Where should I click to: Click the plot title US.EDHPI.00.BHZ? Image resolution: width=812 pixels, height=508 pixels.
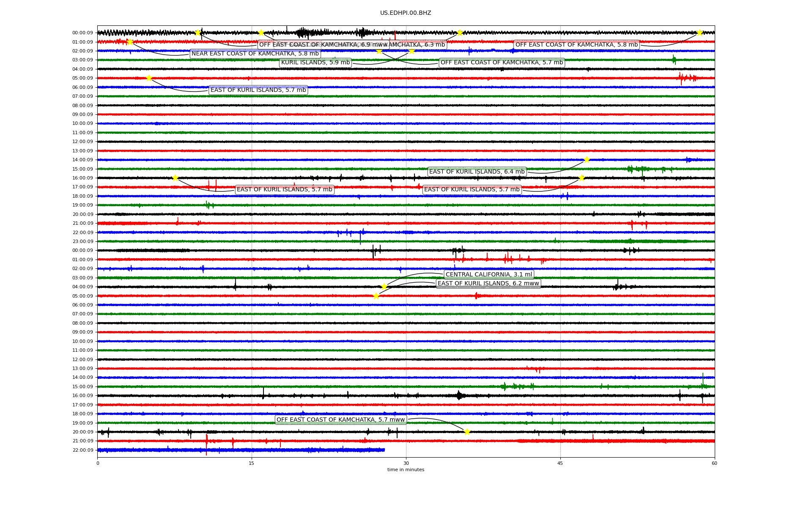tap(406, 13)
